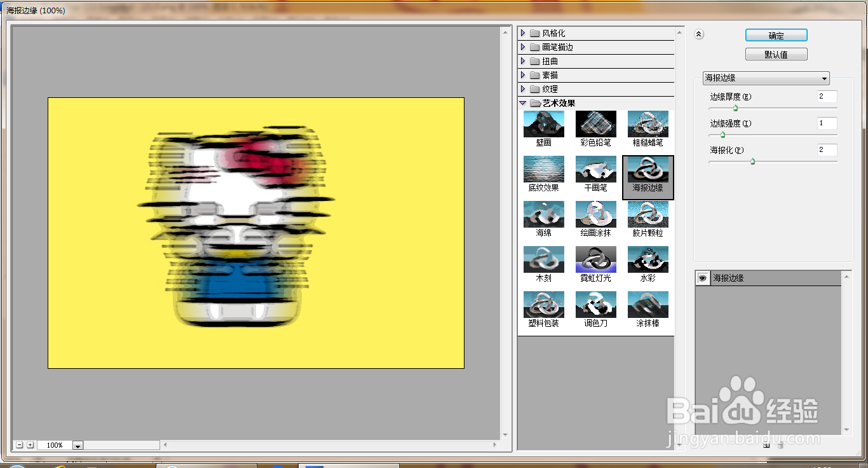Expand the 素描 filter folder
This screenshot has width=868, height=468.
click(523, 75)
